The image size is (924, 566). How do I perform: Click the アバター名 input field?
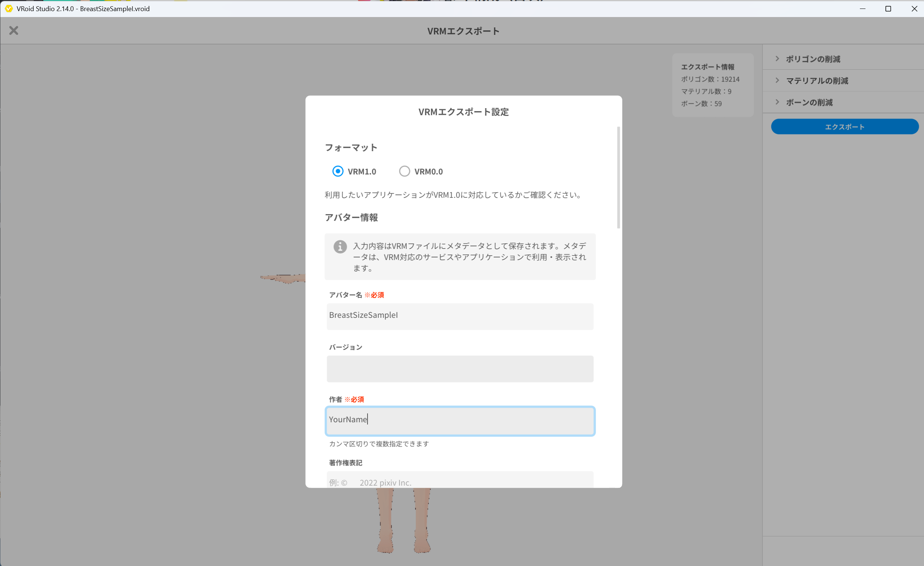point(460,316)
